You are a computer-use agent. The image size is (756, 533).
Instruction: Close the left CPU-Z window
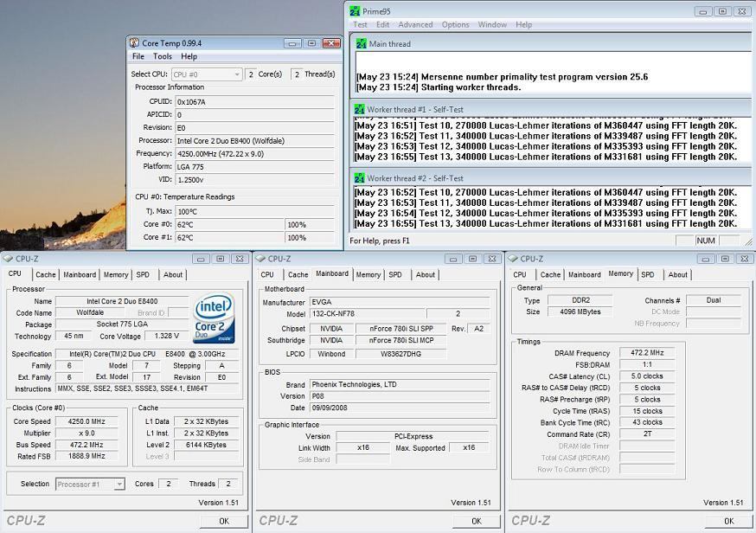coord(240,259)
